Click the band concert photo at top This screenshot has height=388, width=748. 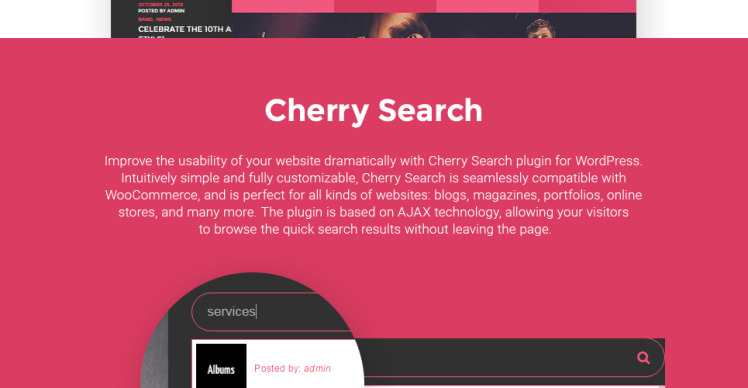tap(434, 25)
